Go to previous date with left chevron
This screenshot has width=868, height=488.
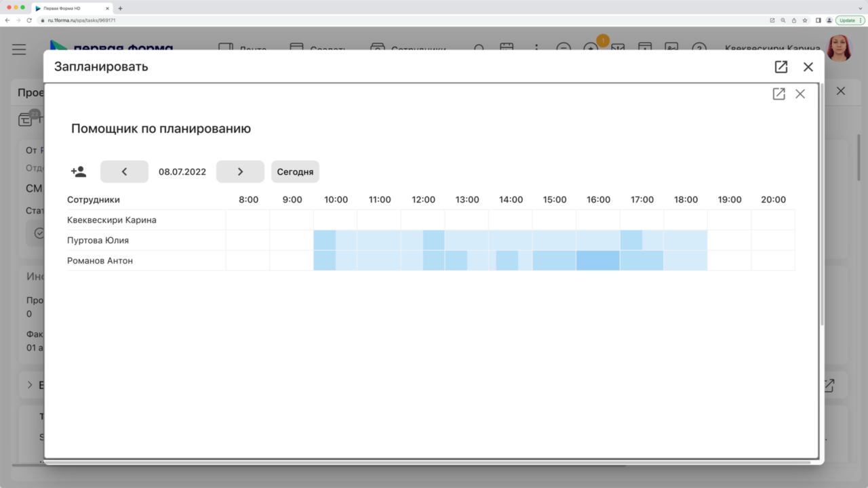[124, 171]
